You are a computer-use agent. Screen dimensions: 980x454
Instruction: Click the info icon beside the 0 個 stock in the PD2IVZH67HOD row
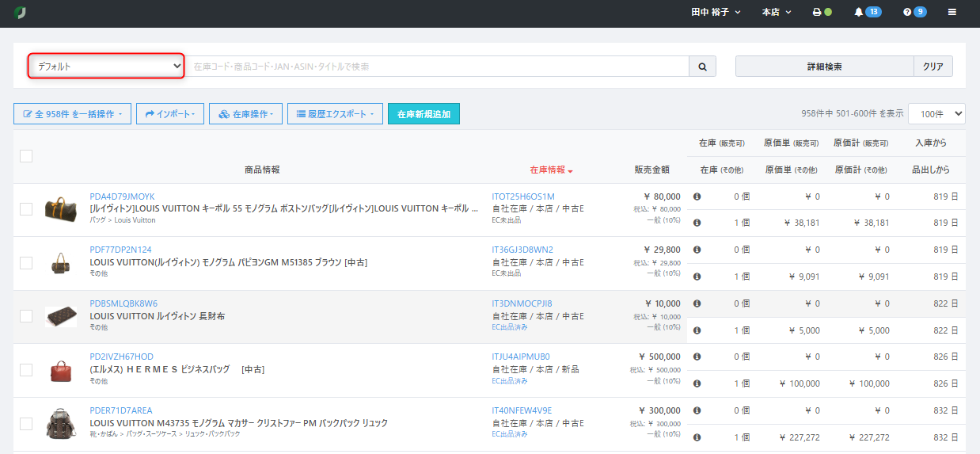[697, 357]
